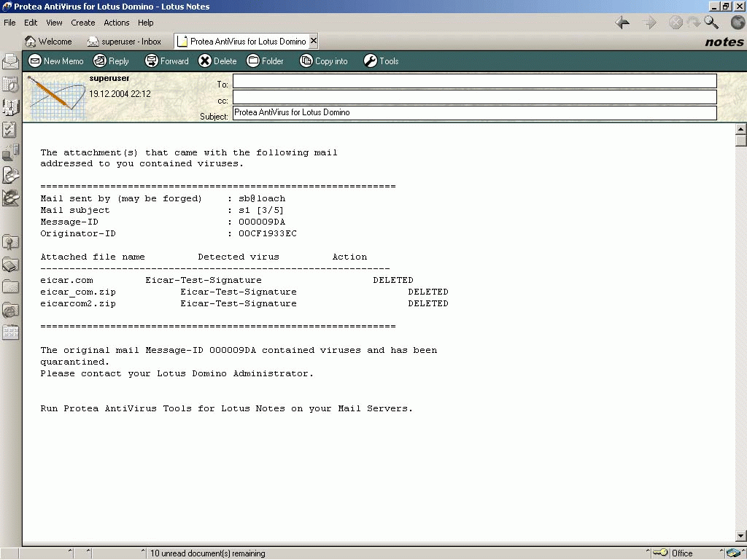Click the Stop navigation icon
Viewport: 747px width, 560px height.
coord(676,23)
